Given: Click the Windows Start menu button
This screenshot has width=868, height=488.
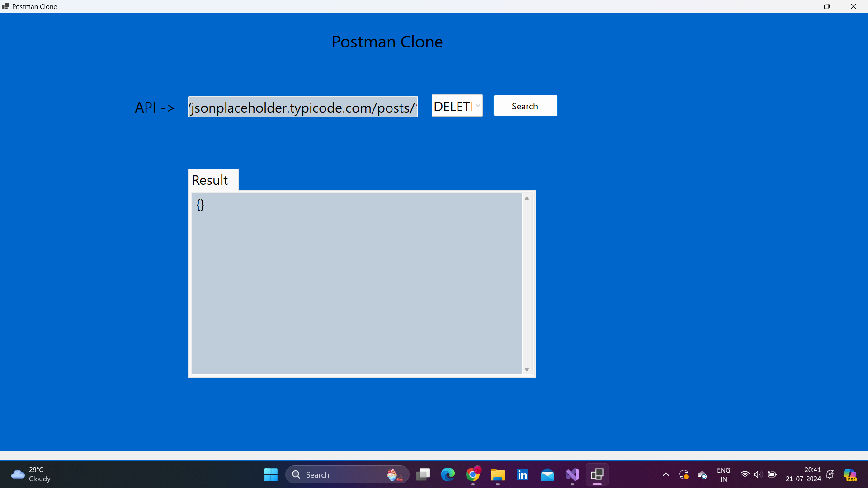Looking at the screenshot, I should tap(271, 474).
